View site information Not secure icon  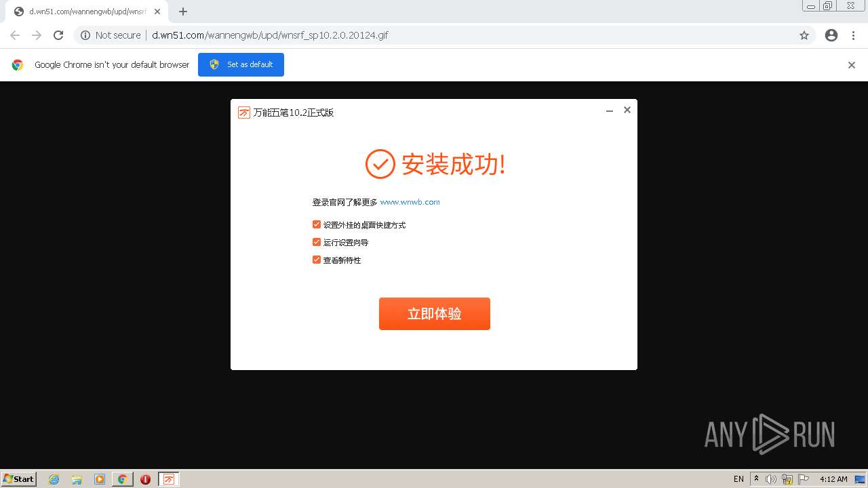point(85,35)
